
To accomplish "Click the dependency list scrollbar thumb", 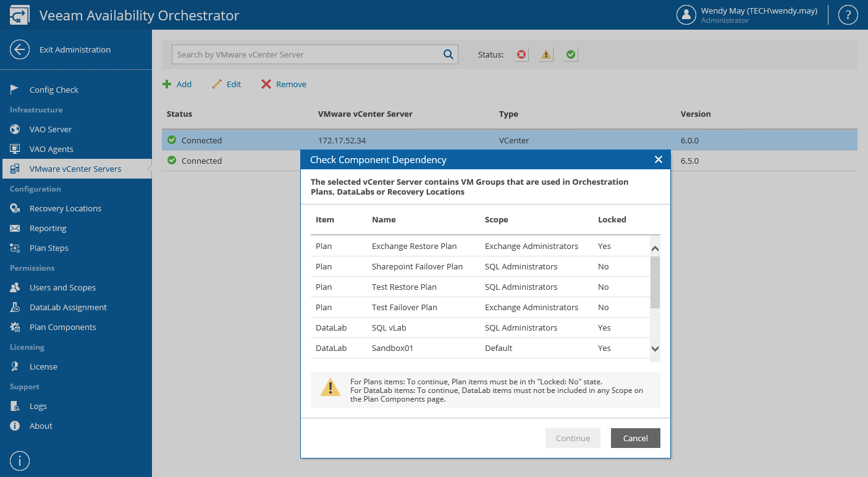I will coord(655,282).
